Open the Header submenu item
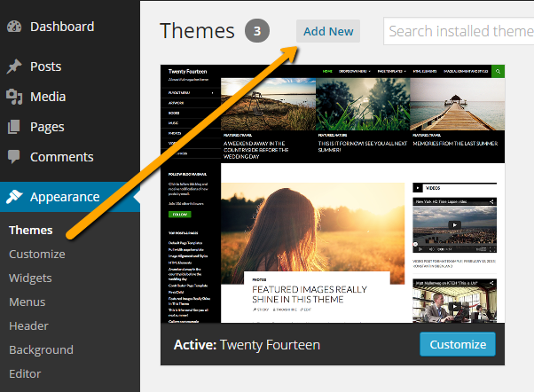This screenshot has width=534, height=392. [28, 326]
